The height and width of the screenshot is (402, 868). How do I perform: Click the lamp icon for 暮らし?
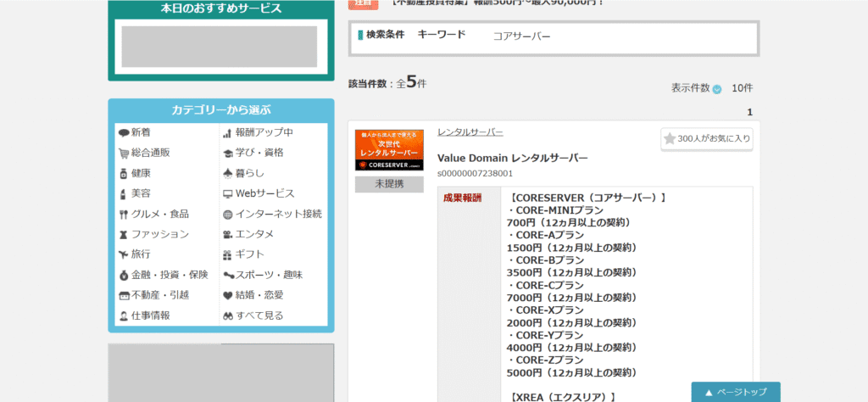point(227,174)
